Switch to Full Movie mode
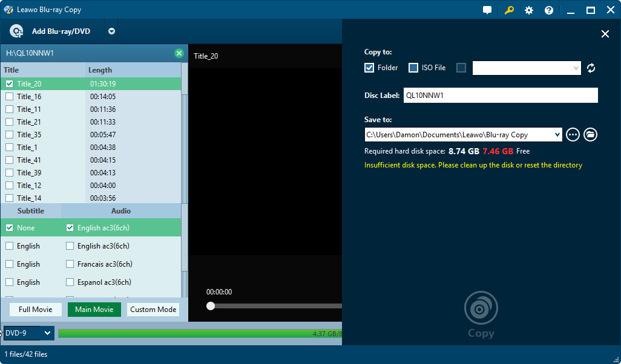 (35, 310)
